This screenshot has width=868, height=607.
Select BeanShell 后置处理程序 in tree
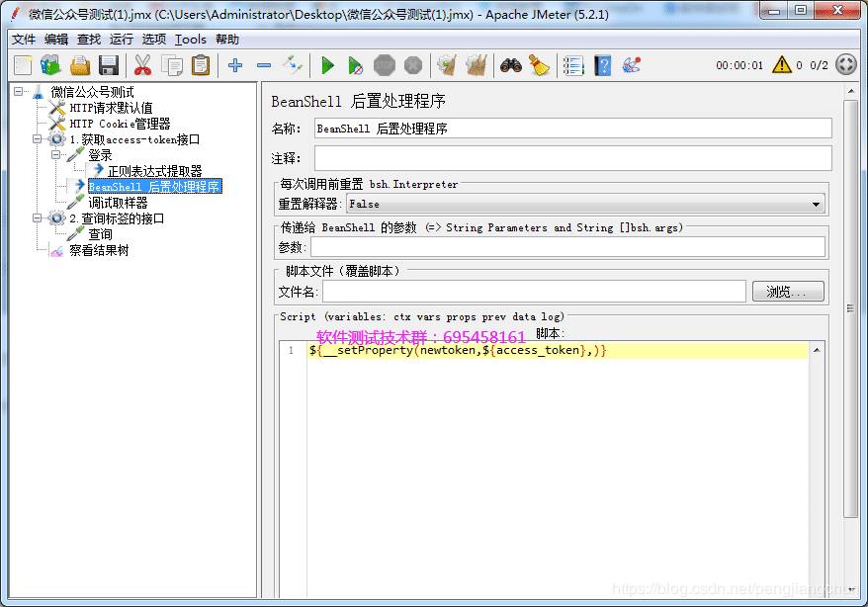click(x=154, y=187)
